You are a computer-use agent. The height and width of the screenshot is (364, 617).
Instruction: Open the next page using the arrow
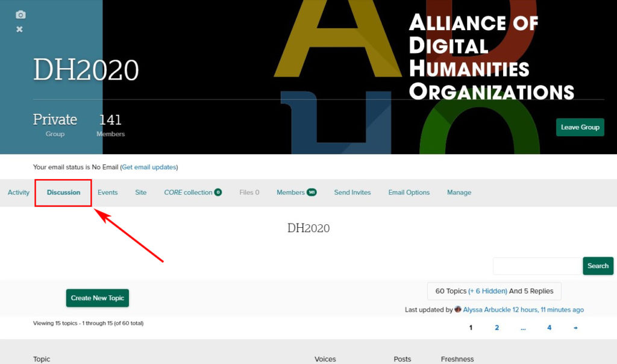[575, 327]
